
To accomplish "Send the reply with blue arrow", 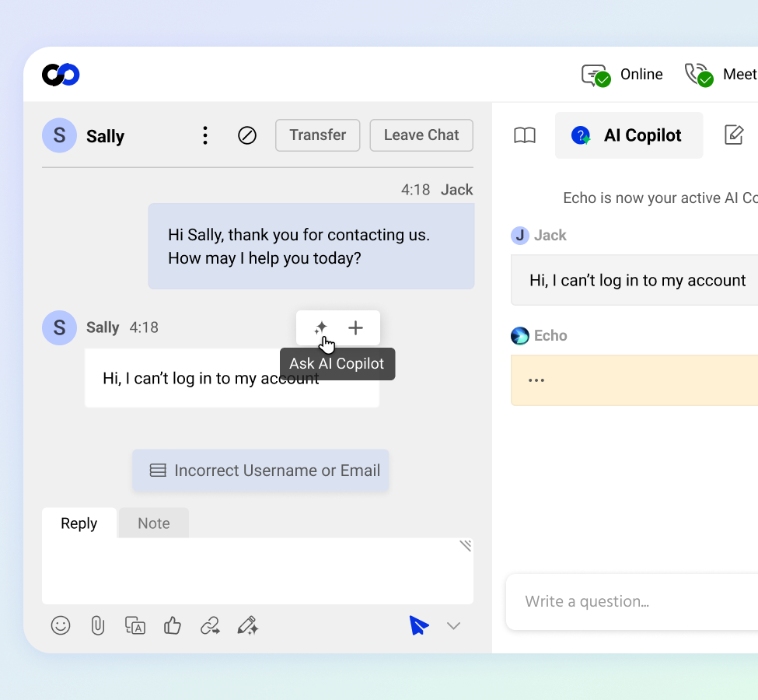I will tap(419, 625).
